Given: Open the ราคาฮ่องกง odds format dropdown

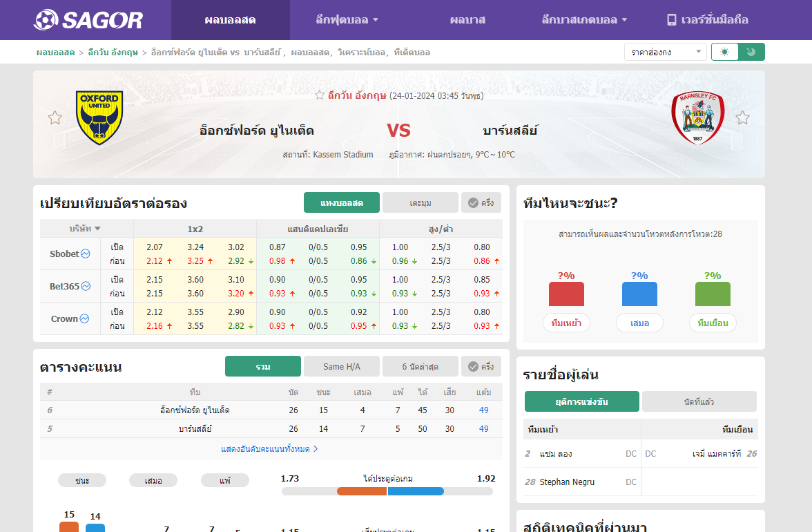Looking at the screenshot, I should pos(665,52).
